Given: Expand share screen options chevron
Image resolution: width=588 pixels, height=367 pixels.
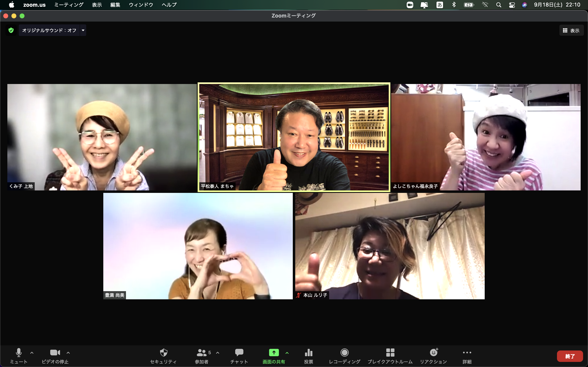Looking at the screenshot, I should [287, 353].
